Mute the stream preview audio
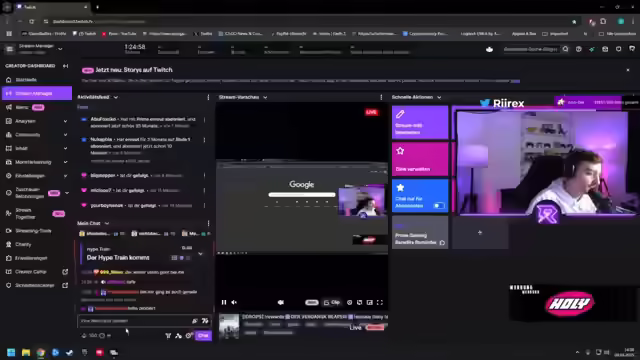The width and height of the screenshot is (640, 360). [x=234, y=302]
